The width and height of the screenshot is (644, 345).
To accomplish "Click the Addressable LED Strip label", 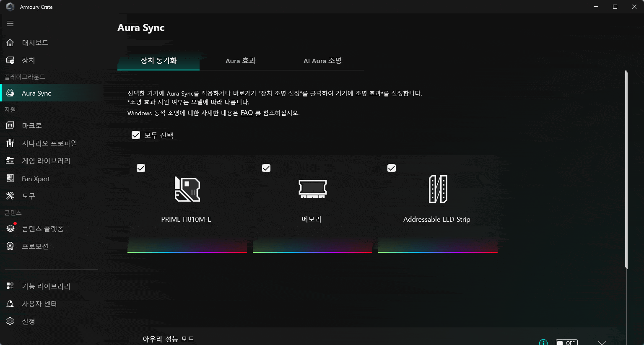I will [x=437, y=219].
